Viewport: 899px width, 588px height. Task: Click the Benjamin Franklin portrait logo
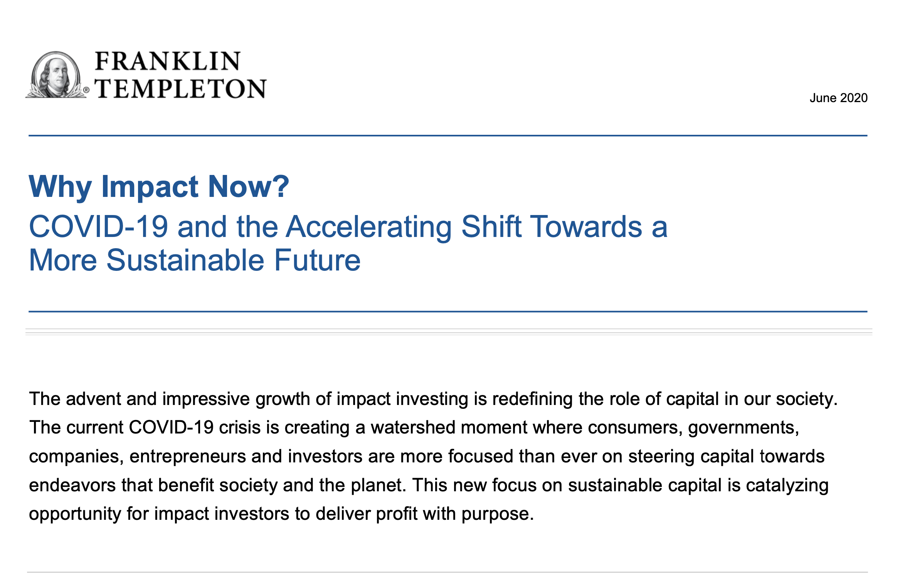tap(55, 75)
